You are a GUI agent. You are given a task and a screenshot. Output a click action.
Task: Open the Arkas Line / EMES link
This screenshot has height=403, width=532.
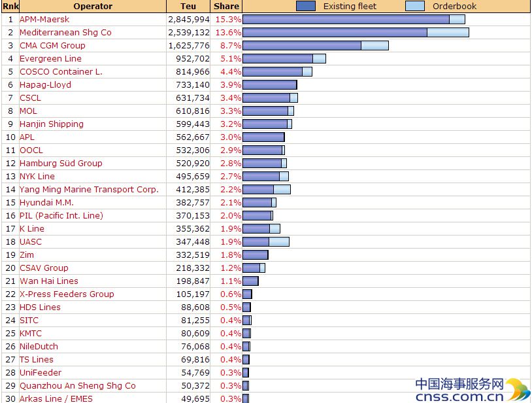click(56, 398)
